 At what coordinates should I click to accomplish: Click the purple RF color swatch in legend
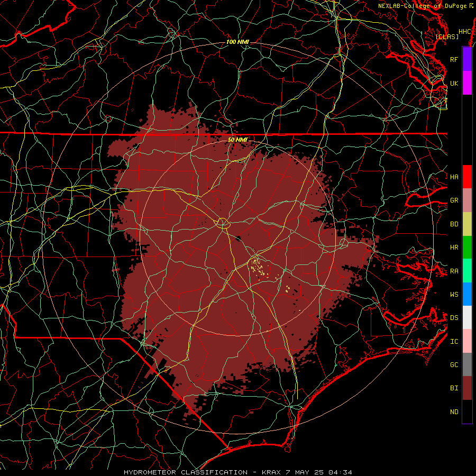[x=467, y=59]
